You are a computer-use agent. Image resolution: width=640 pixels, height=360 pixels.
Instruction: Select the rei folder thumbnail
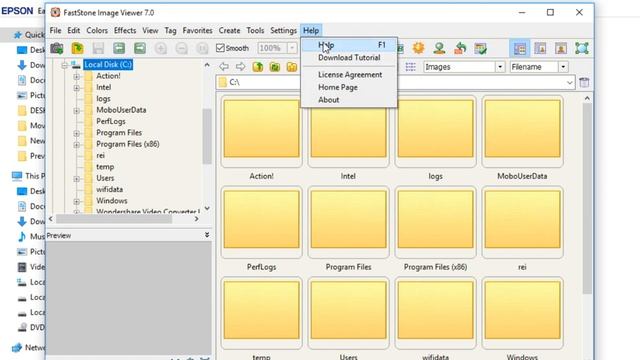point(522,222)
